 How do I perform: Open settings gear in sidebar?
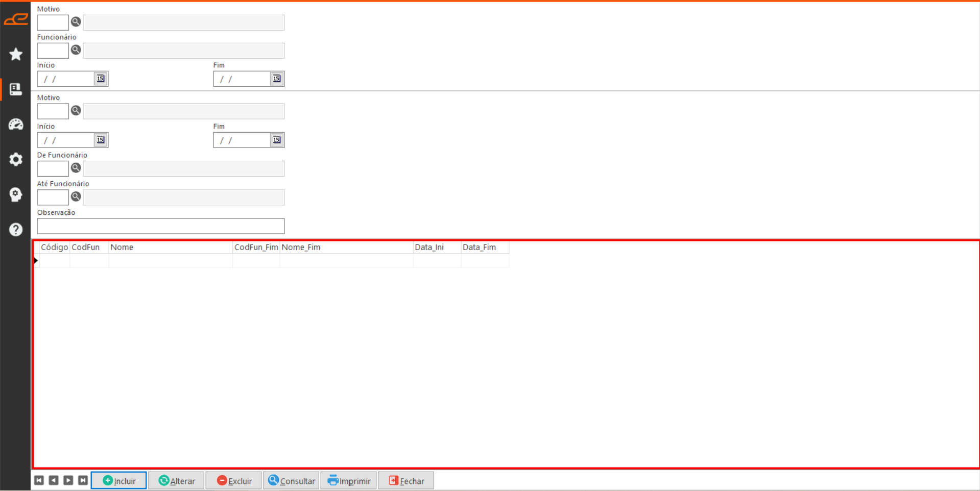(x=16, y=159)
